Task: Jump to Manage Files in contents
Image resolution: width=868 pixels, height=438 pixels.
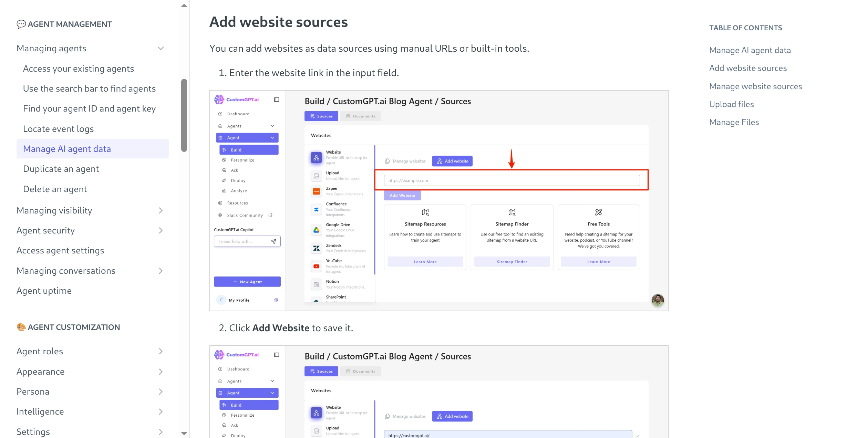Action: coord(734,122)
